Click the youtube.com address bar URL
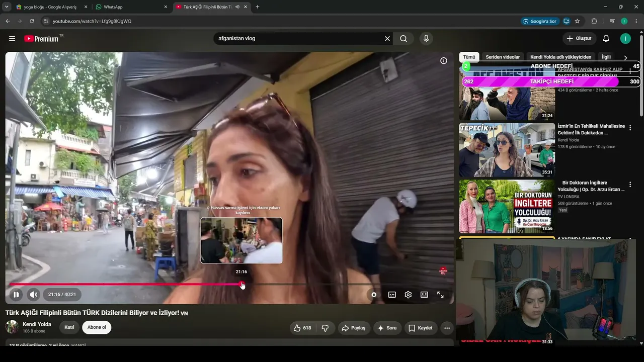This screenshot has height=362, width=644. tap(92, 21)
